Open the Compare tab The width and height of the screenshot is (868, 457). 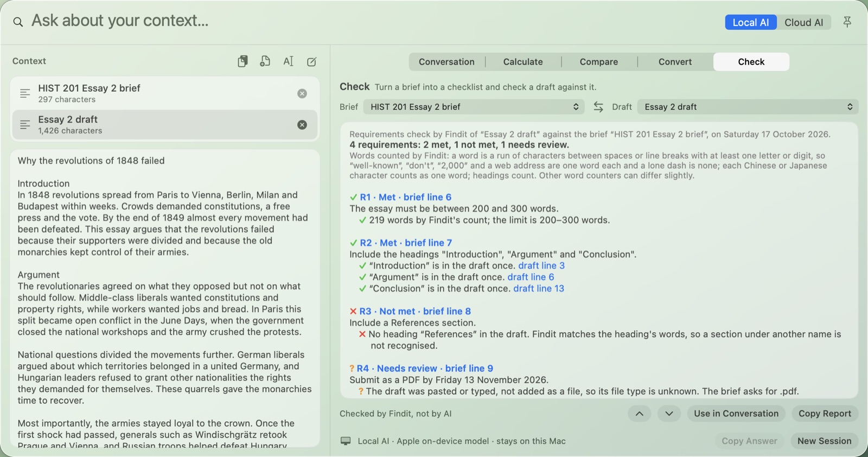599,62
